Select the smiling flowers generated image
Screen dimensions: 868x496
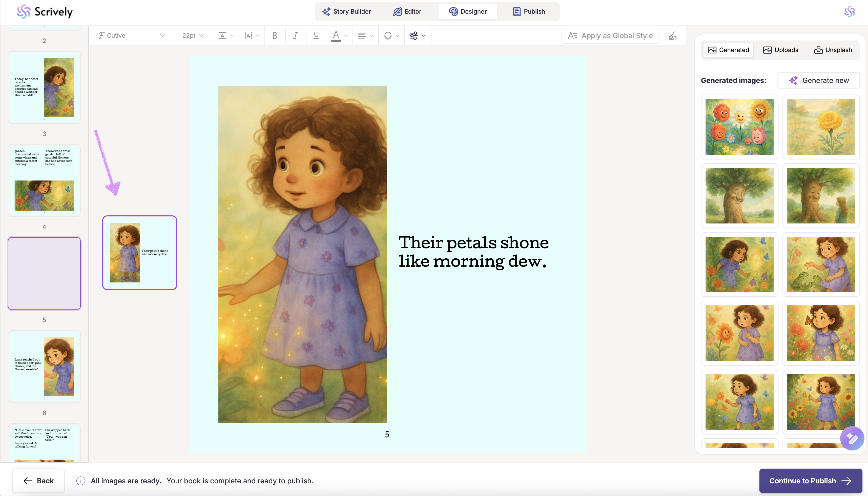pyautogui.click(x=739, y=127)
